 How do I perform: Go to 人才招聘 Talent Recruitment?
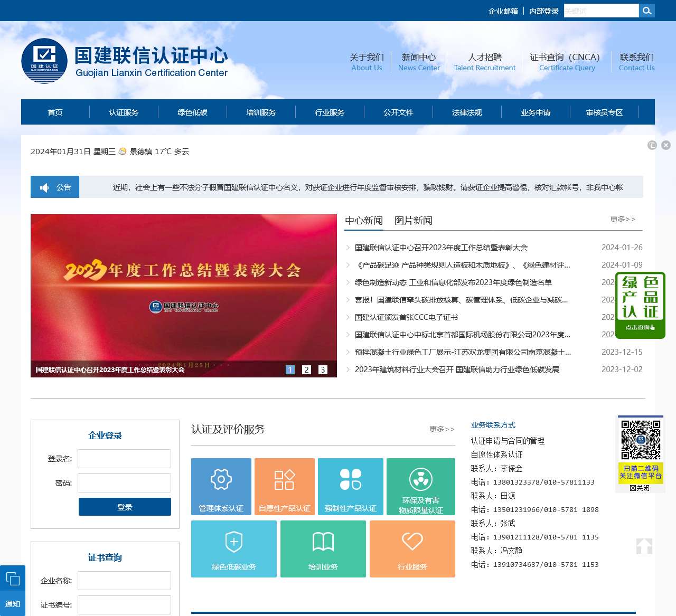485,62
